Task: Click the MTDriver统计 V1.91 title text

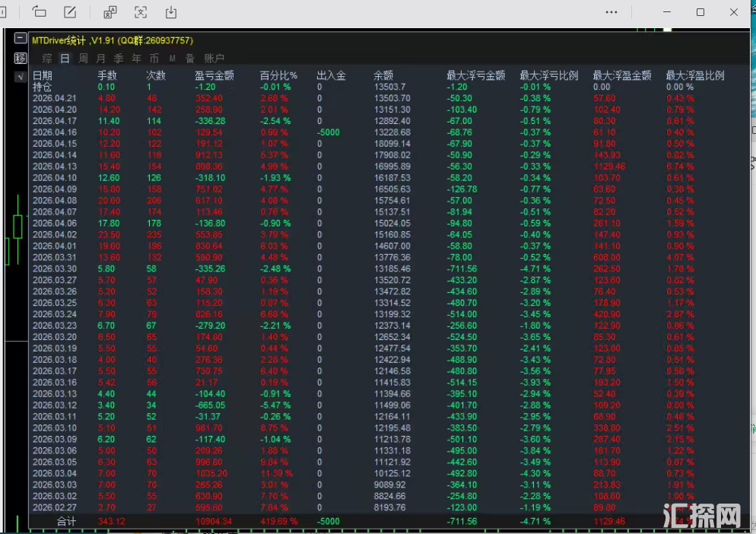Action: pos(113,40)
